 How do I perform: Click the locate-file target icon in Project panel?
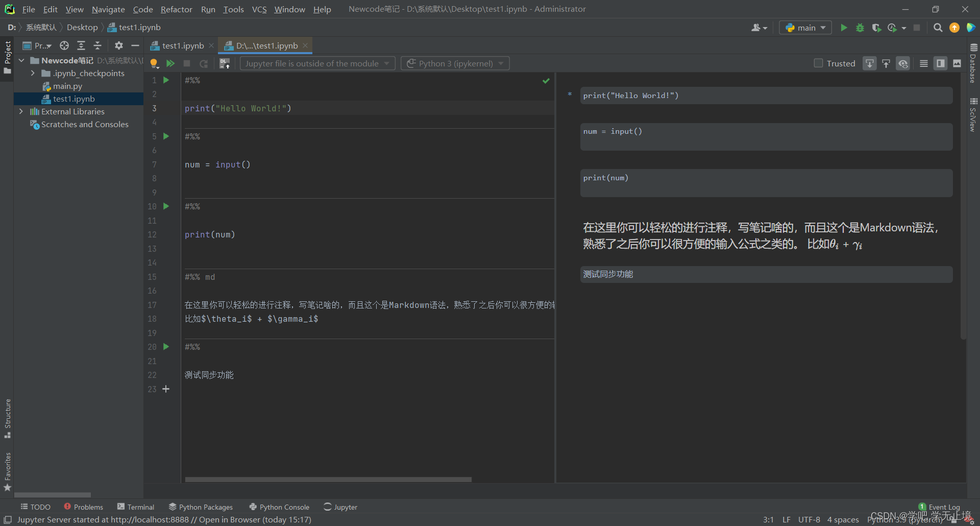pyautogui.click(x=64, y=45)
